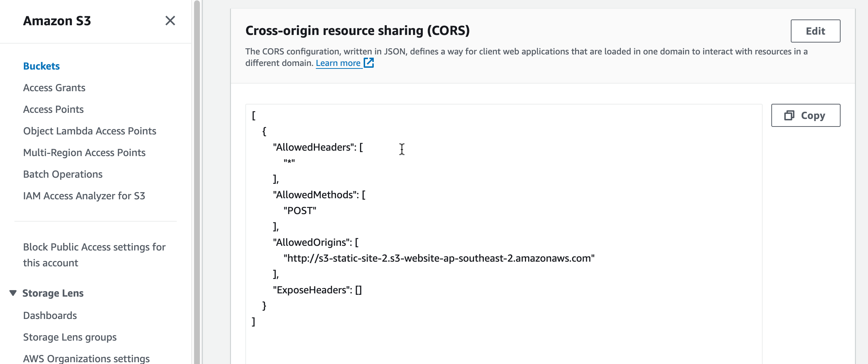
Task: Open Block Public Access settings for this account
Action: pyautogui.click(x=94, y=254)
